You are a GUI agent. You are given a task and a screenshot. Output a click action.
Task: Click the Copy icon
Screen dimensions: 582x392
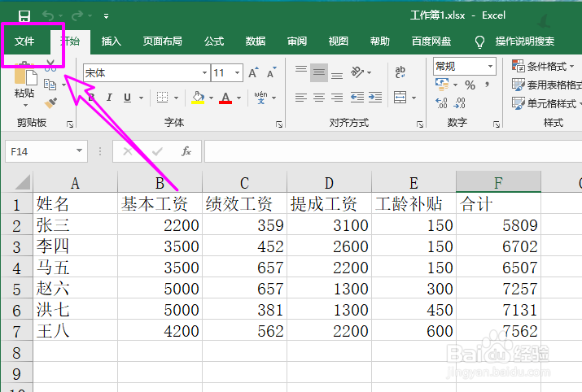[50, 85]
